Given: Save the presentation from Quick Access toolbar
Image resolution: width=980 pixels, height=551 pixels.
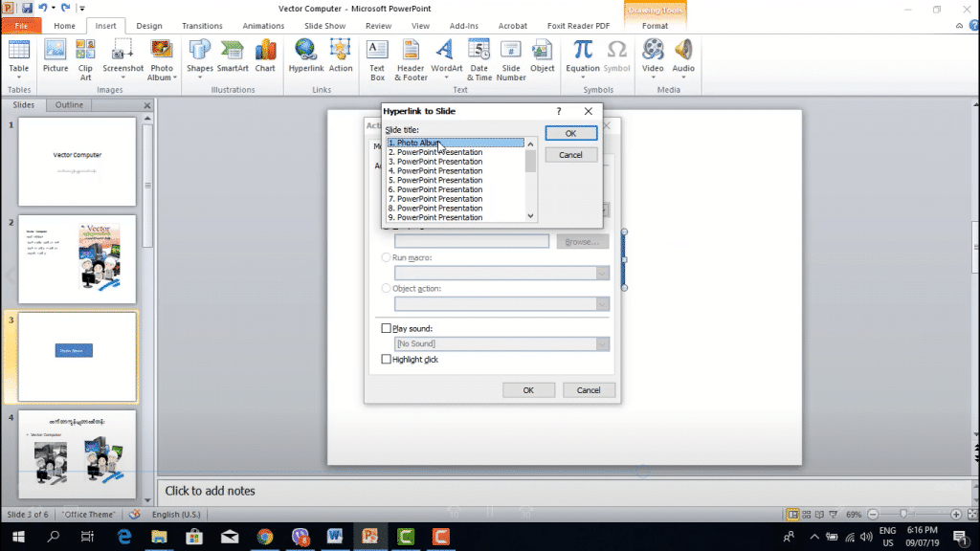Looking at the screenshot, I should coord(27,8).
